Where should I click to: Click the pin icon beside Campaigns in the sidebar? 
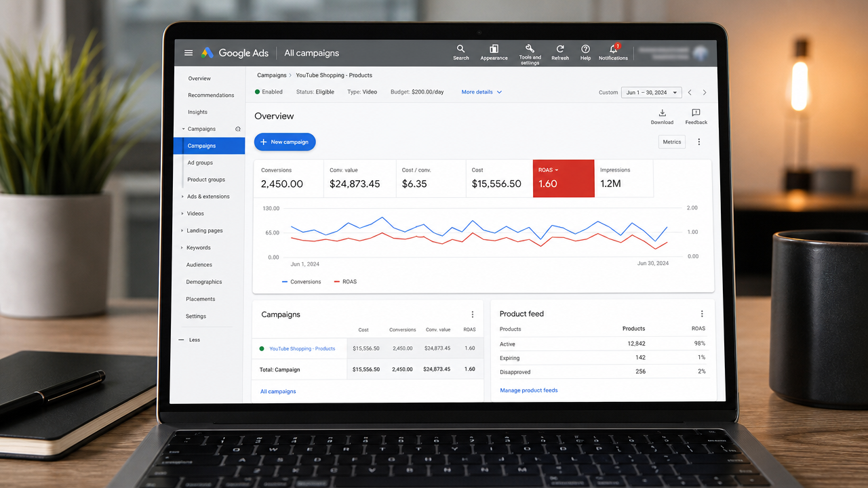238,129
